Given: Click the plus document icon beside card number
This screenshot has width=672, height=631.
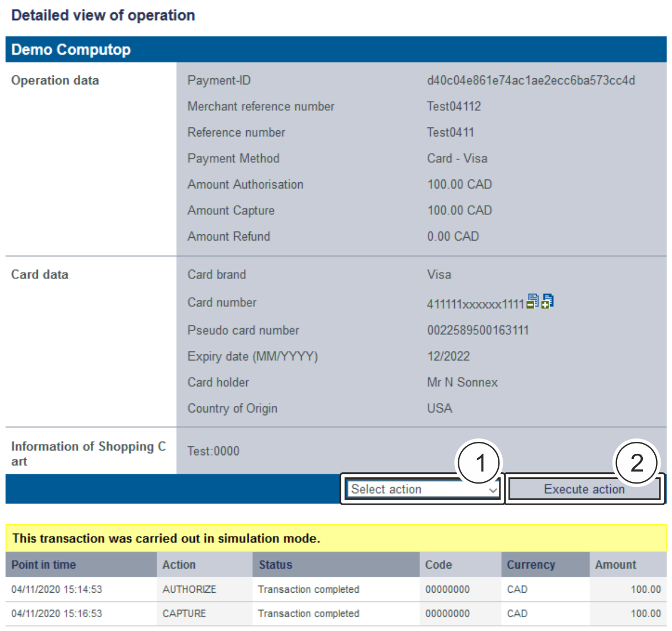Looking at the screenshot, I should (547, 301).
